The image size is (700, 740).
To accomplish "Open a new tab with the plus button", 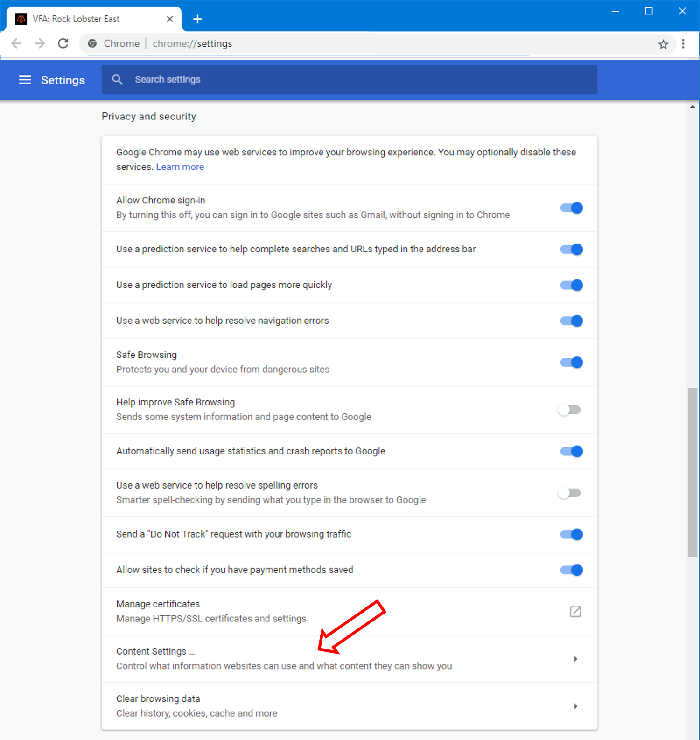I will tap(197, 19).
